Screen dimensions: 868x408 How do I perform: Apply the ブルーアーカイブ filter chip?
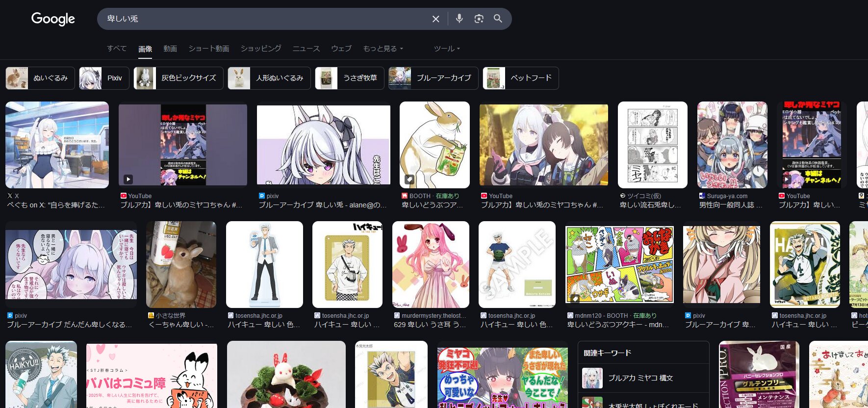point(434,78)
